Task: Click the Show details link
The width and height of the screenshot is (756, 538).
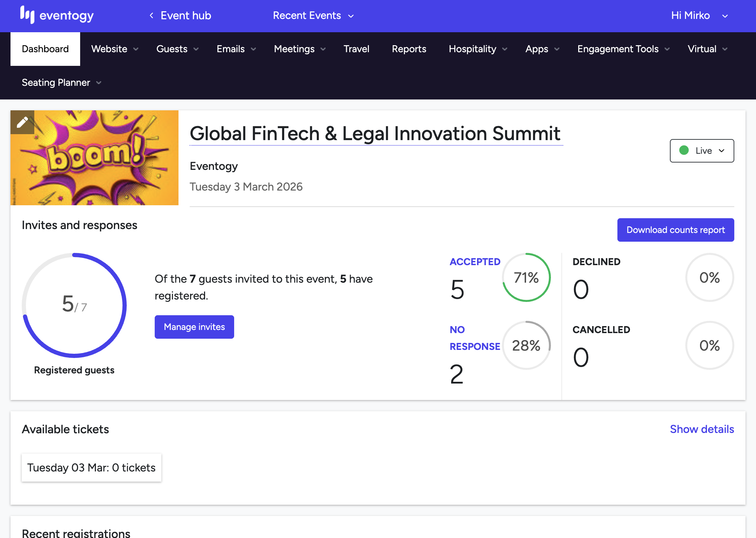Action: (x=702, y=429)
